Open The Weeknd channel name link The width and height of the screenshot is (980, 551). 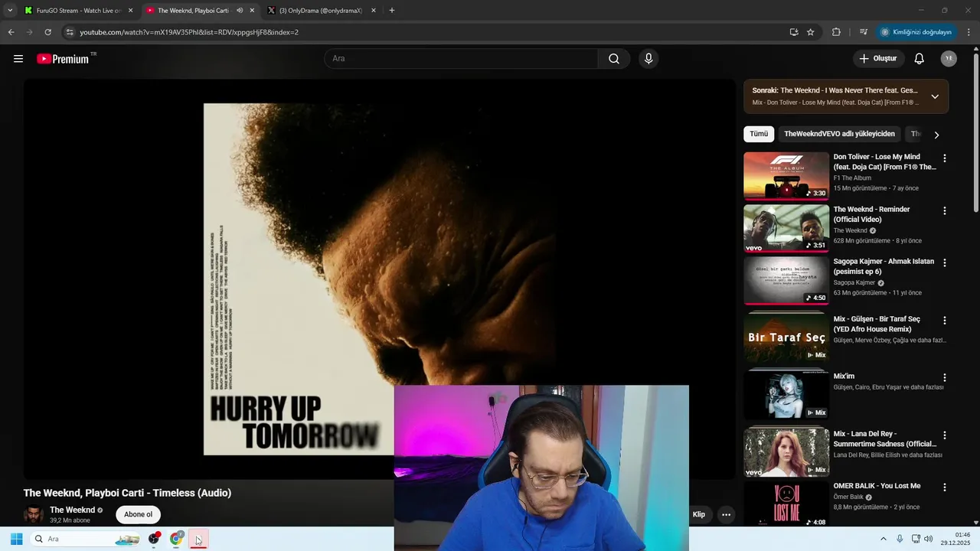click(x=73, y=510)
